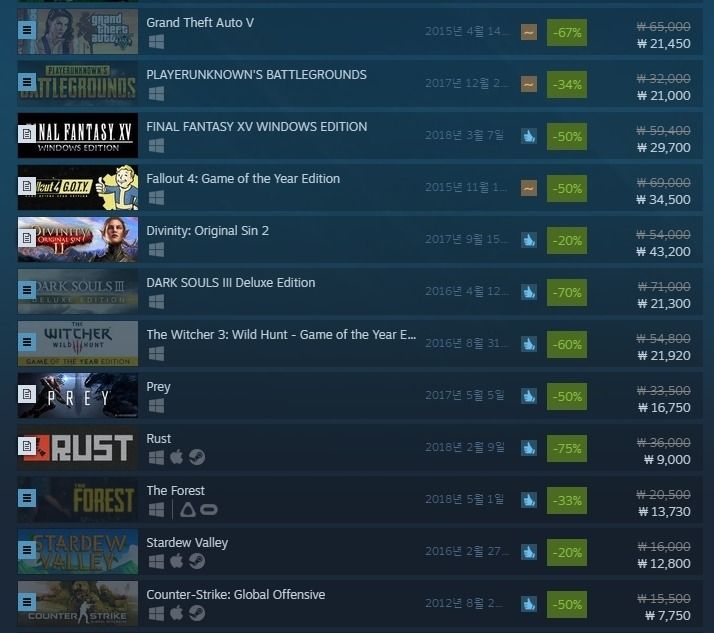
Task: Click the ₩ 29,700 price for FINAL FANTASY XV
Action: click(x=663, y=148)
